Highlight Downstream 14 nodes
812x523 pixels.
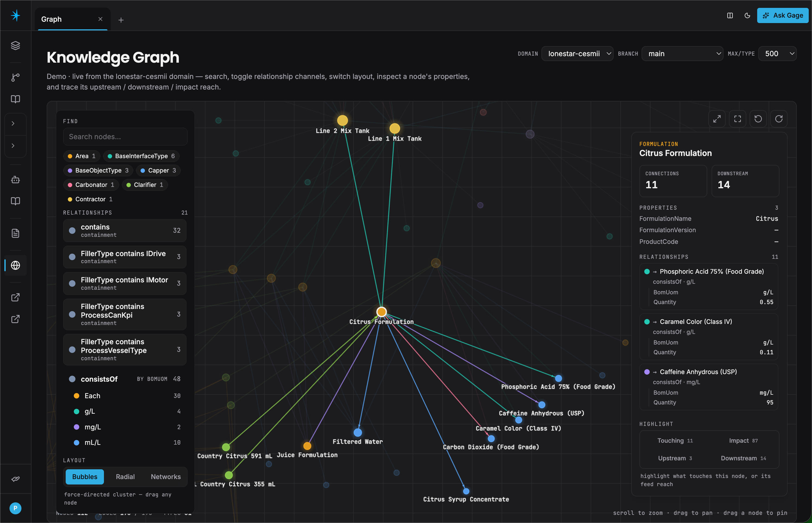743,458
